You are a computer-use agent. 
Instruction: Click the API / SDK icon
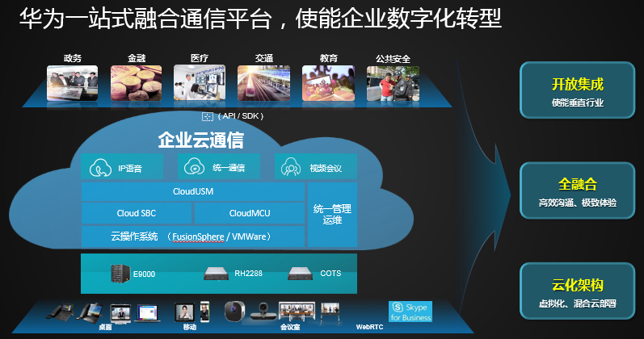point(207,116)
